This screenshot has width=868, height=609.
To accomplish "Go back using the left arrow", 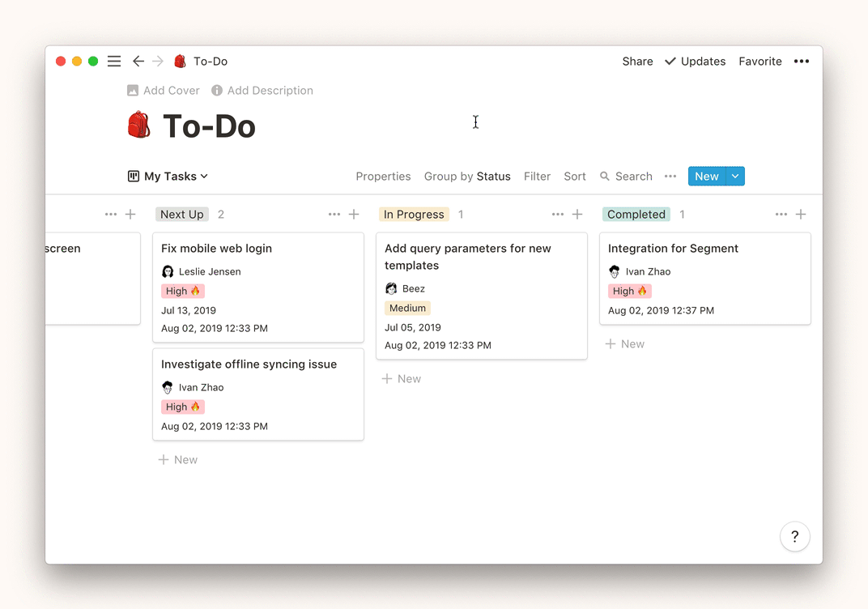I will pos(138,62).
